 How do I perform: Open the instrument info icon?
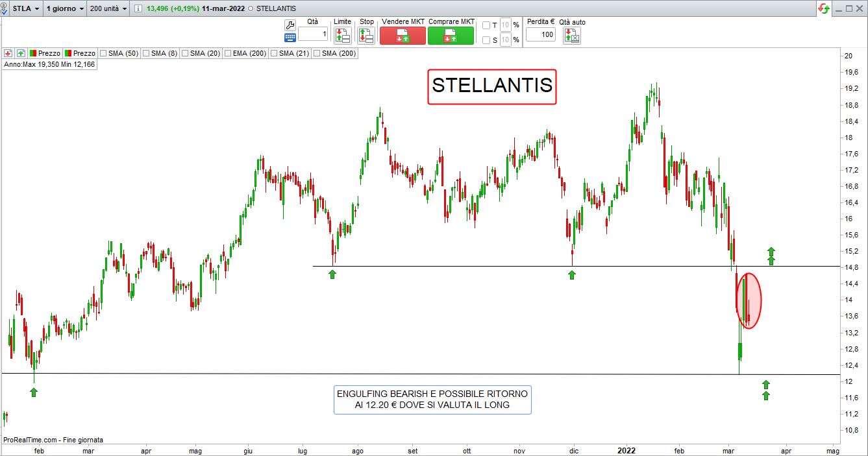(x=138, y=9)
